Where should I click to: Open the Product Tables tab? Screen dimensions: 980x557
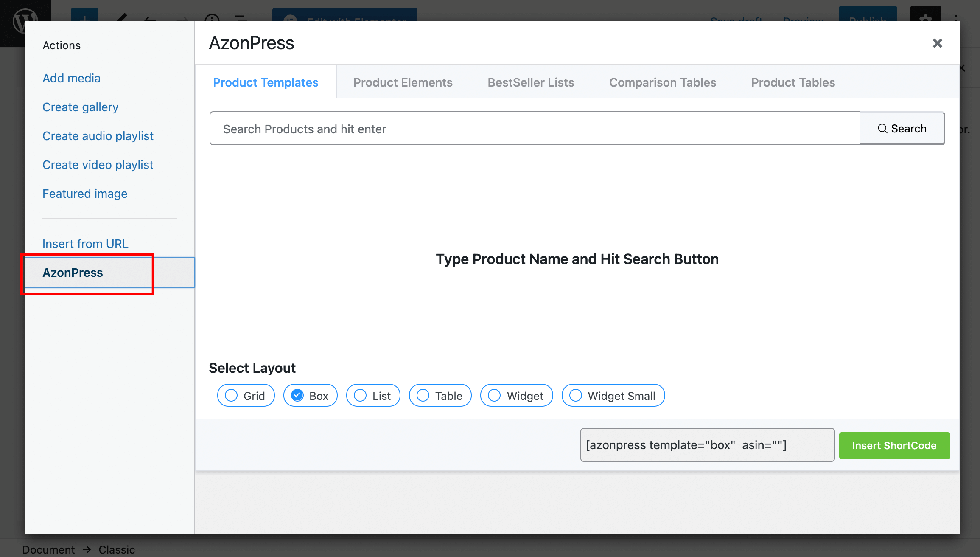point(793,82)
